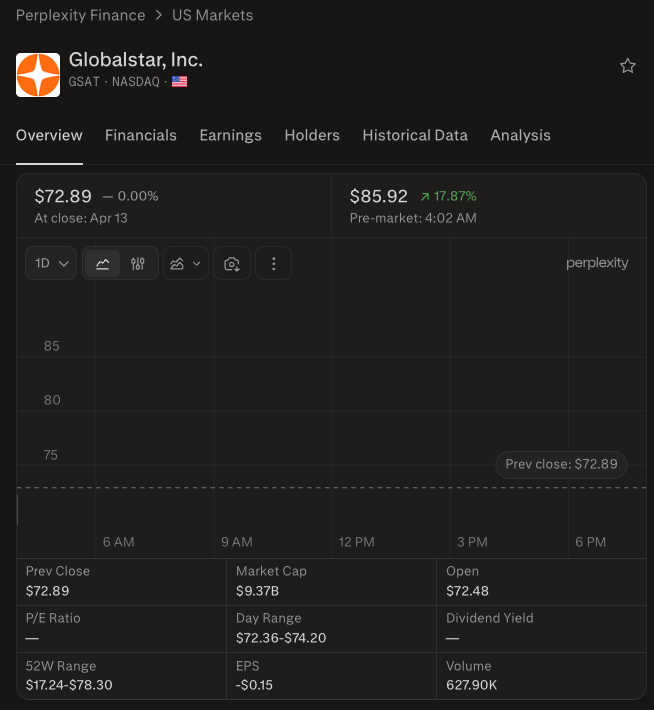Open the Overview tab

pyautogui.click(x=49, y=135)
